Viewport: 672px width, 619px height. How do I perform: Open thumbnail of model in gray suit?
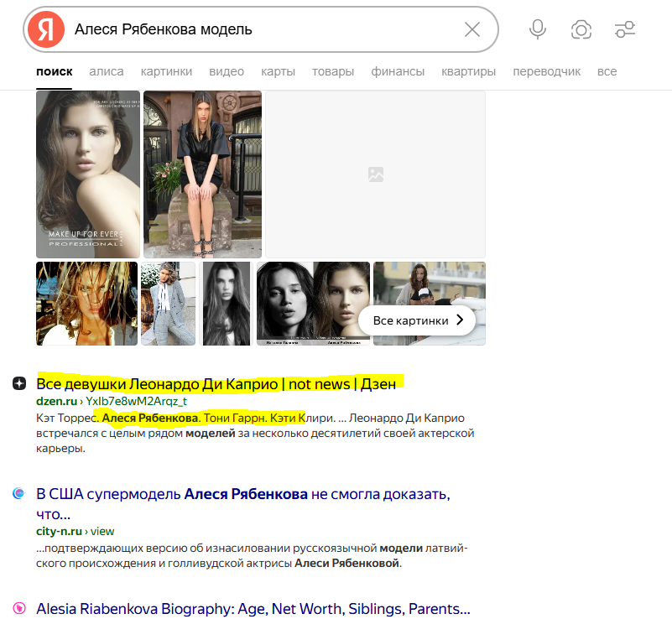click(168, 304)
